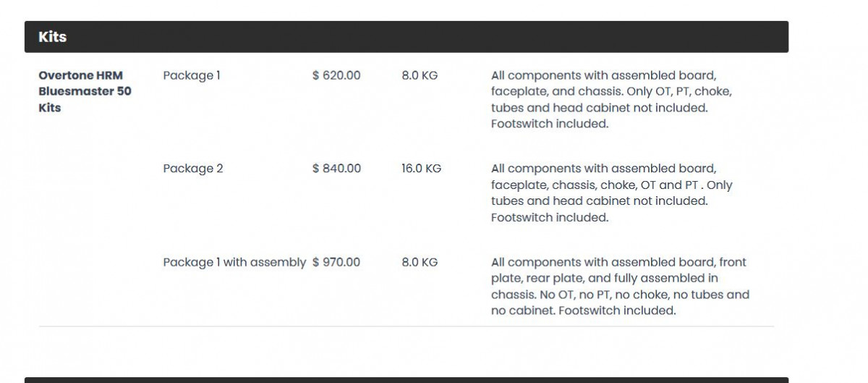
Task: Click the 8.0 KG weight beside $ 970.00
Action: click(x=420, y=262)
